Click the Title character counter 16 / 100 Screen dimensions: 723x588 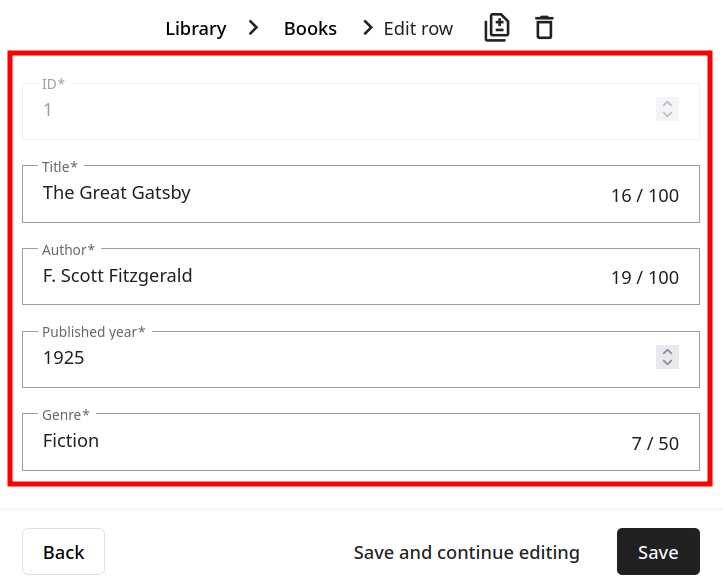tap(645, 196)
